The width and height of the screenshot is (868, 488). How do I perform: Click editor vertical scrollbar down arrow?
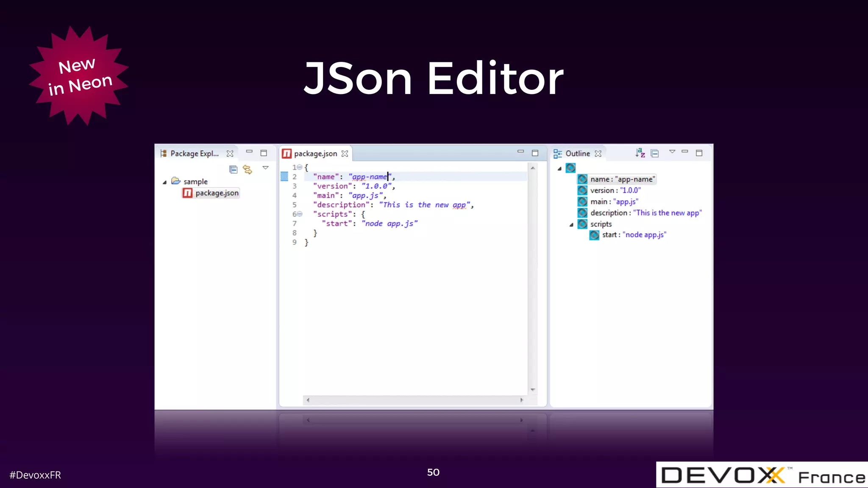point(533,389)
